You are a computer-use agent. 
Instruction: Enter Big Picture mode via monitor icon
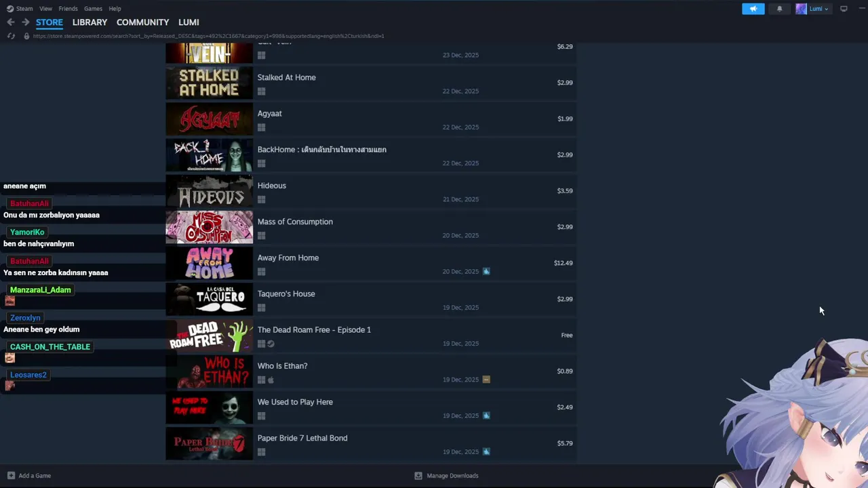click(x=844, y=9)
